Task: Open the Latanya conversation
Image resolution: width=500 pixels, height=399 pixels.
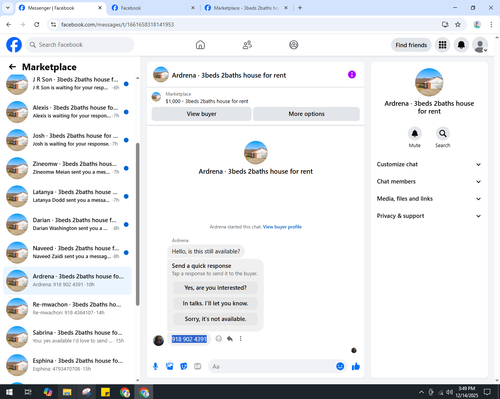Action: click(x=68, y=196)
